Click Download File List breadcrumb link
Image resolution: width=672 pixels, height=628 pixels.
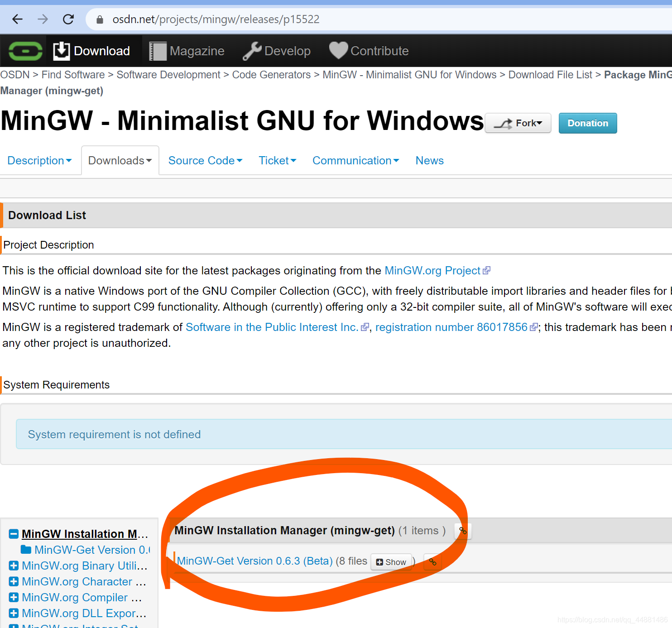tap(550, 75)
